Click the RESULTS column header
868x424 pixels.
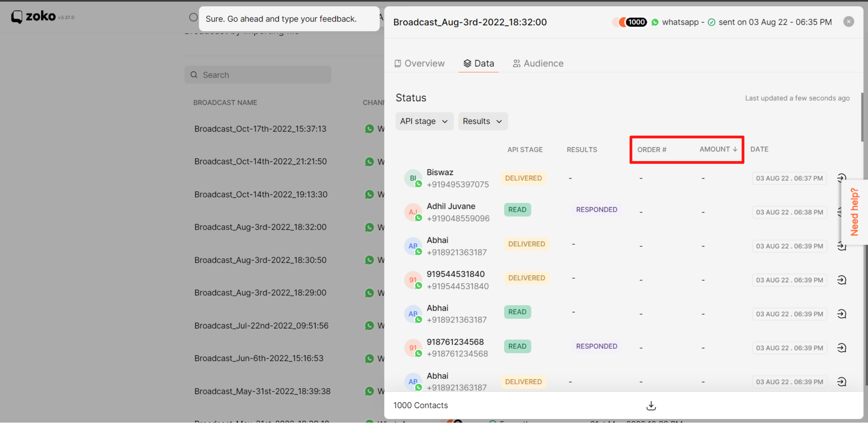click(582, 150)
